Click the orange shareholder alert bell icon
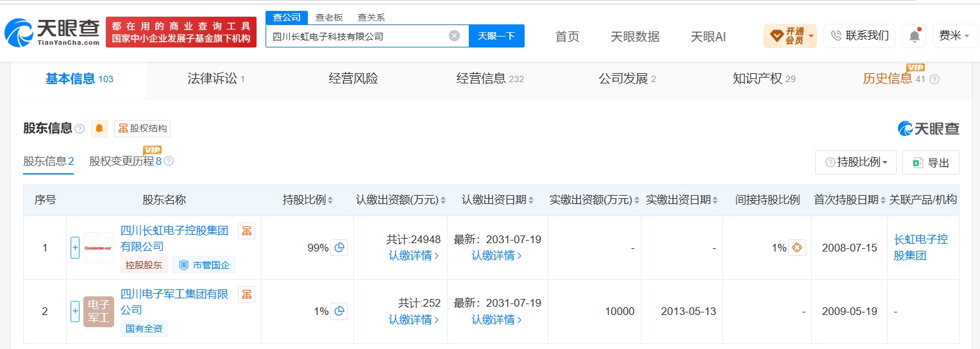 click(x=99, y=128)
